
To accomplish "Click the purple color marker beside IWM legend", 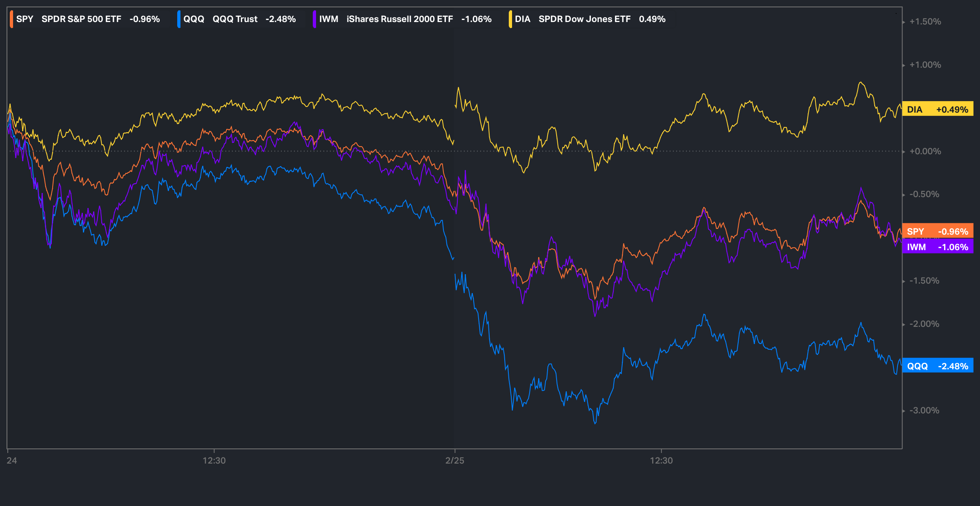I will (x=314, y=19).
